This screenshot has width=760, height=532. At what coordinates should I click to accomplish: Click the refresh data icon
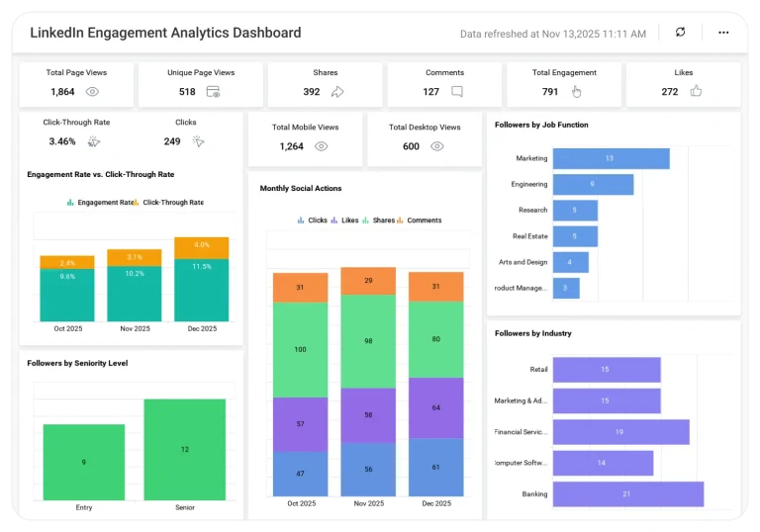(680, 32)
